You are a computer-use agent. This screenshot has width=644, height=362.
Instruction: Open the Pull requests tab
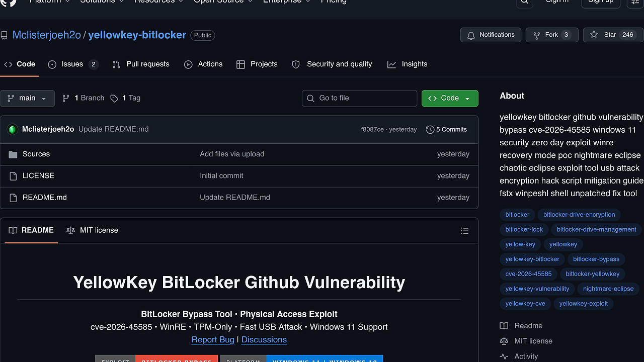pos(141,64)
